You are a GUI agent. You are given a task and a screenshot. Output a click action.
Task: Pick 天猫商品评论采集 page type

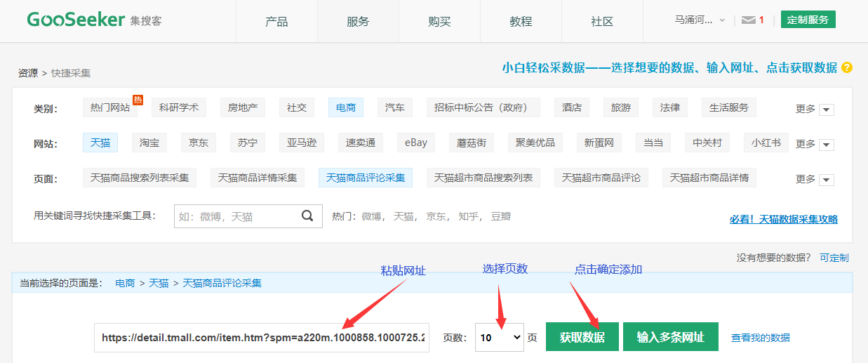366,178
